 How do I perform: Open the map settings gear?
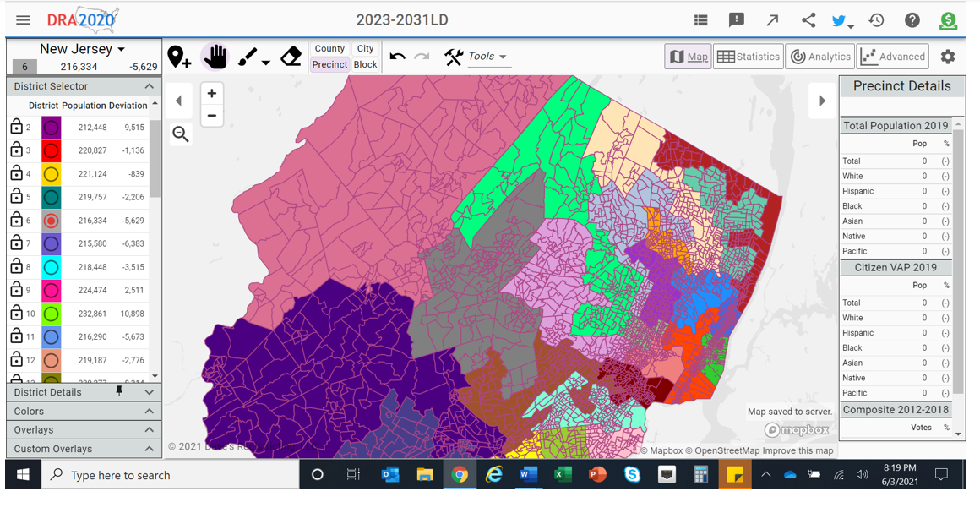pyautogui.click(x=948, y=57)
